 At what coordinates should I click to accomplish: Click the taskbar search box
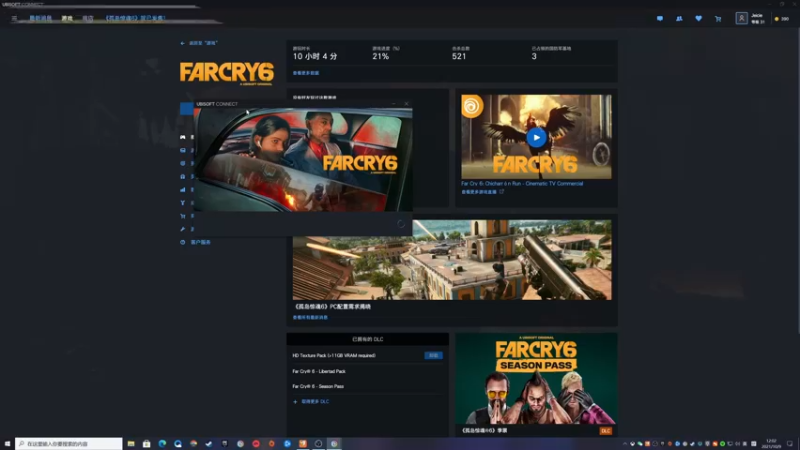point(69,444)
